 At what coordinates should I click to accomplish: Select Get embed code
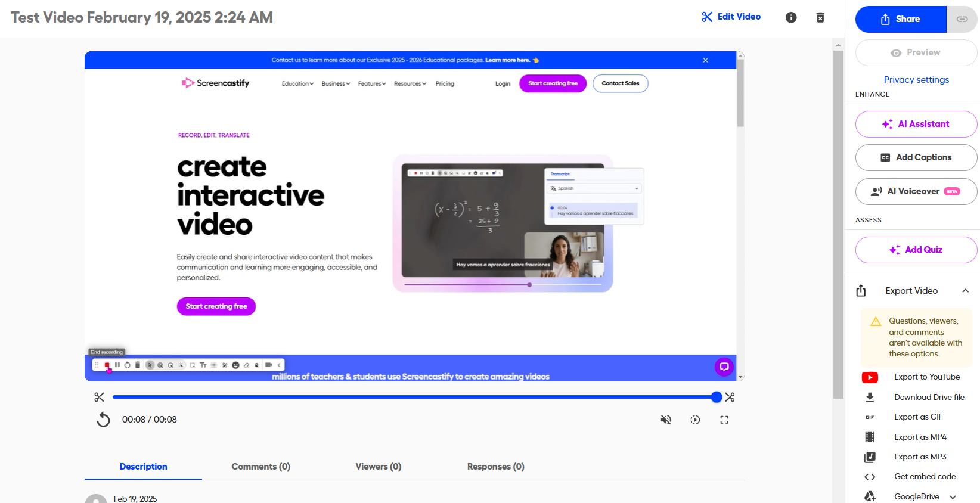coord(925,477)
